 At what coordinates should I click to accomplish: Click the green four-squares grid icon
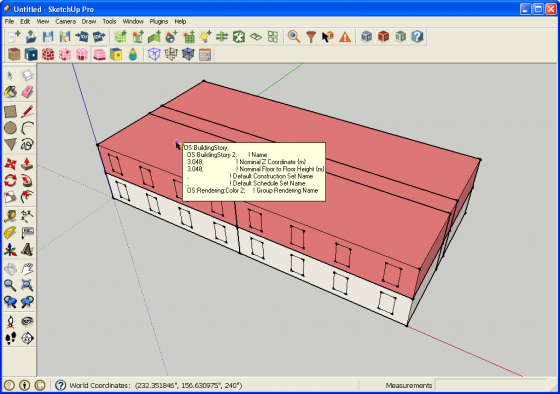pos(273,37)
